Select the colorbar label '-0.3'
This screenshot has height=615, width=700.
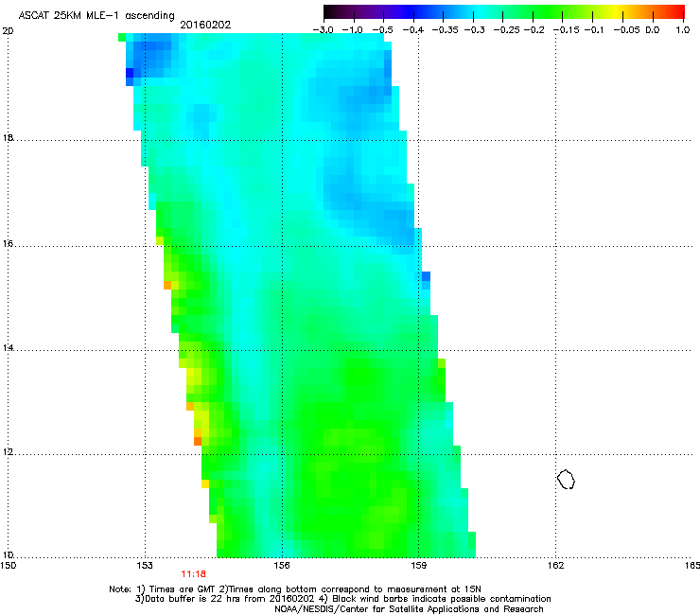point(475,30)
